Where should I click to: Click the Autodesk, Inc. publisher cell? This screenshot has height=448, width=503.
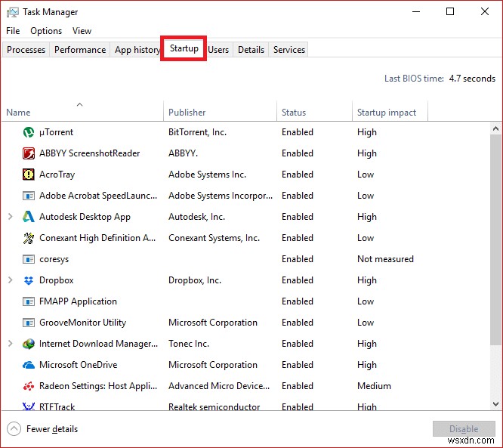pyautogui.click(x=196, y=217)
